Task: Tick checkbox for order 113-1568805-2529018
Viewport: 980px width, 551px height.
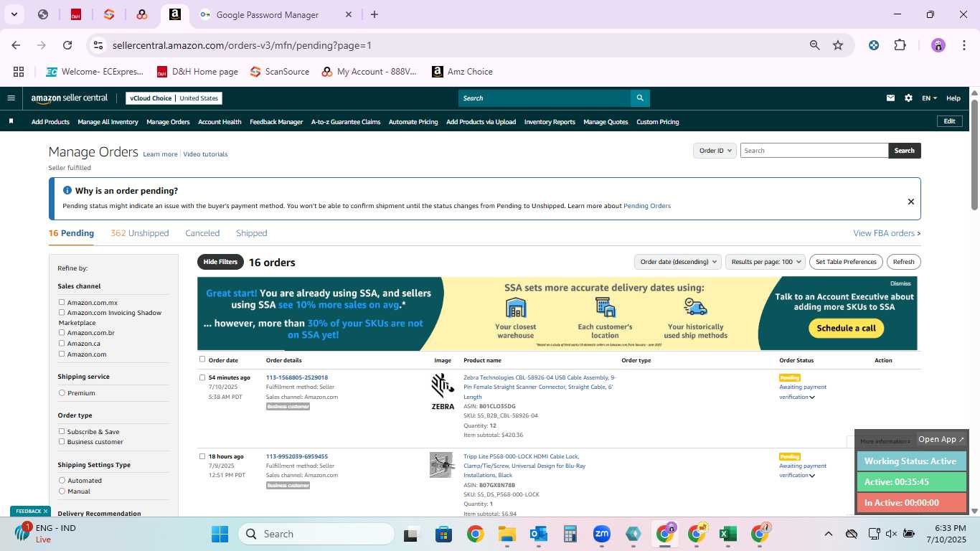Action: pyautogui.click(x=202, y=377)
